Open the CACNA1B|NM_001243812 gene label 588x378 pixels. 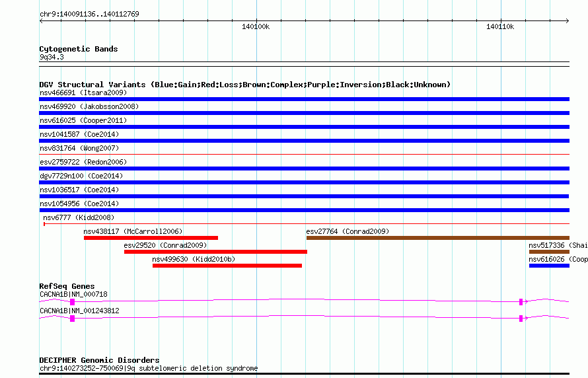79,311
